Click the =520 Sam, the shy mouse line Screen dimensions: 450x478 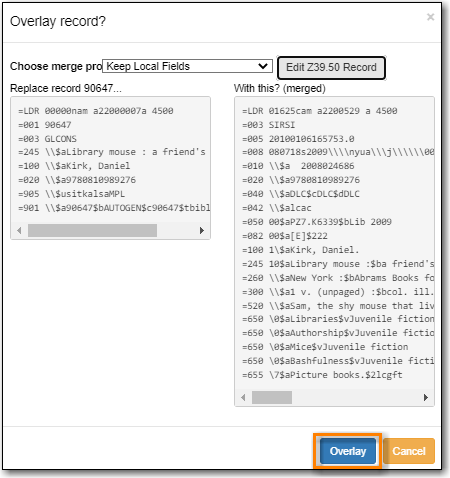[338, 306]
